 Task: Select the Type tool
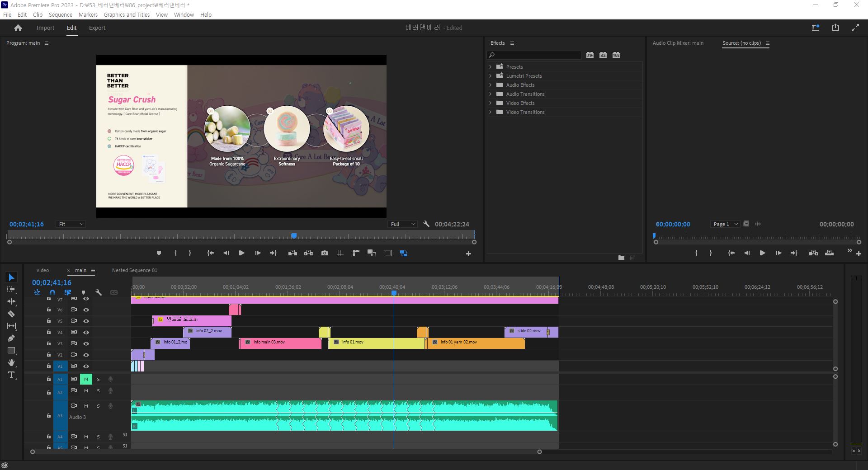[x=11, y=375]
